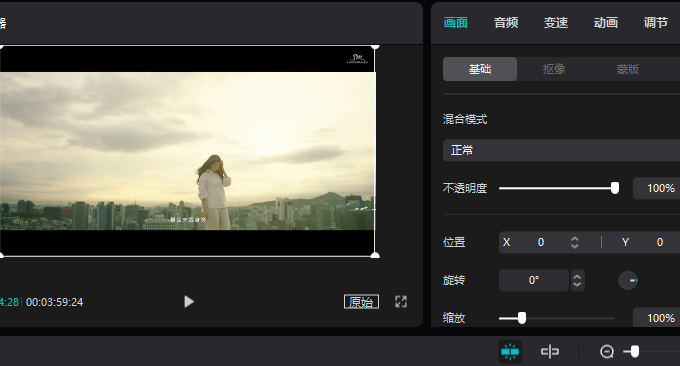
Task: Increase rotation with the up stepper arrow
Action: tap(577, 276)
